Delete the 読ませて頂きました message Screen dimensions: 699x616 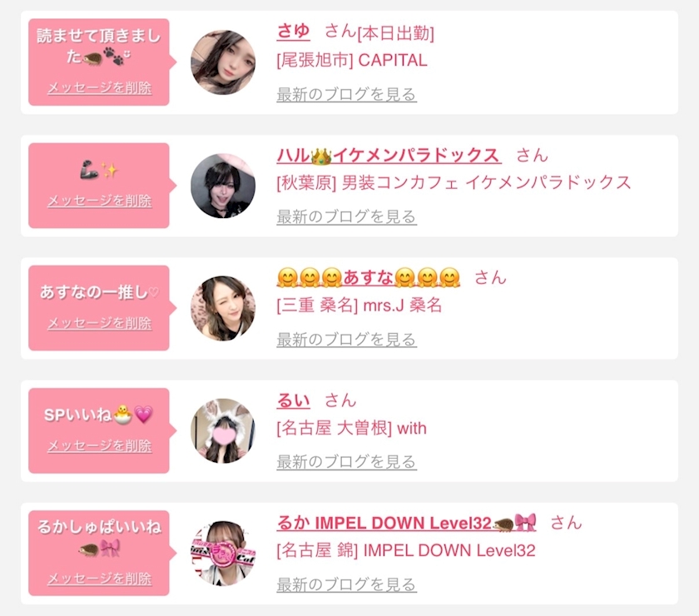99,88
